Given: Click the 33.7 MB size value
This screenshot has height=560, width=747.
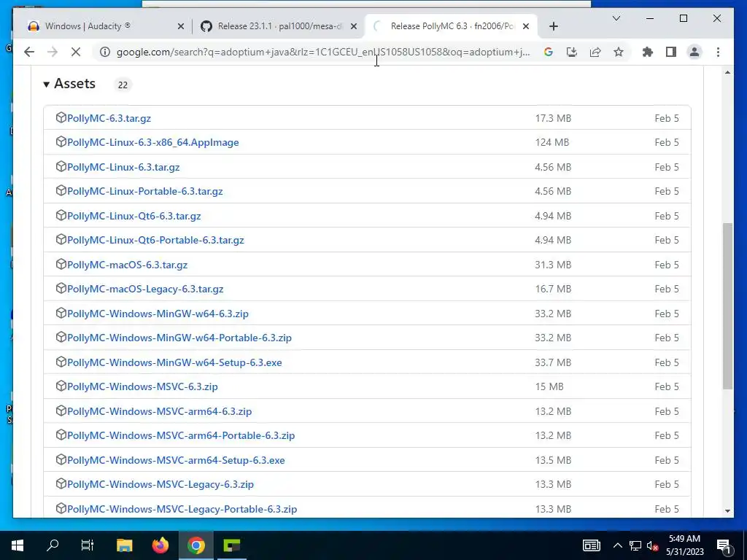Looking at the screenshot, I should 553,363.
